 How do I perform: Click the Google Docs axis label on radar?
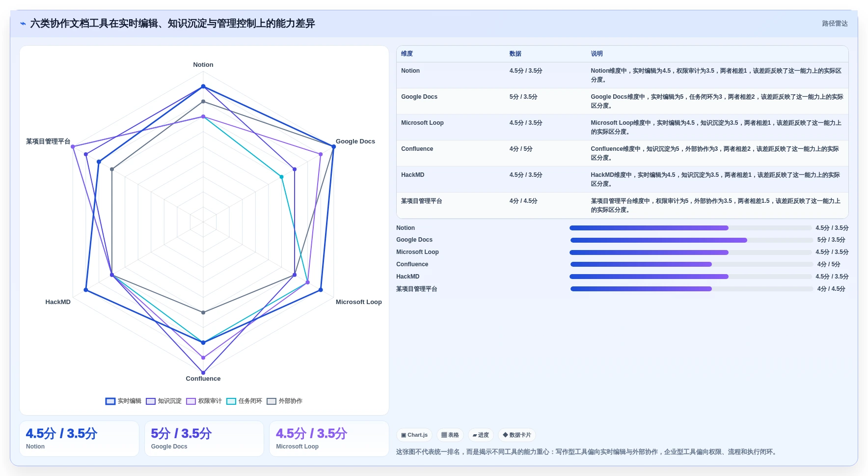click(x=355, y=141)
